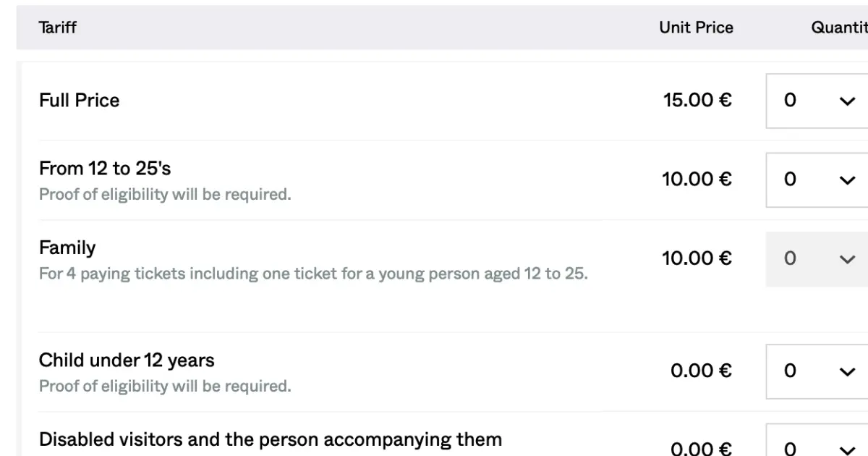The image size is (868, 456).
Task: Click the 15.00 € unit price
Action: (x=697, y=100)
